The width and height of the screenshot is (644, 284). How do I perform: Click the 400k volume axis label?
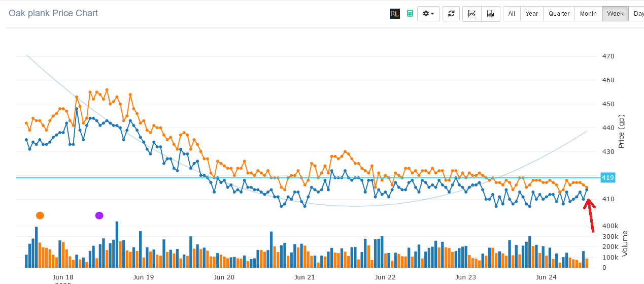610,226
